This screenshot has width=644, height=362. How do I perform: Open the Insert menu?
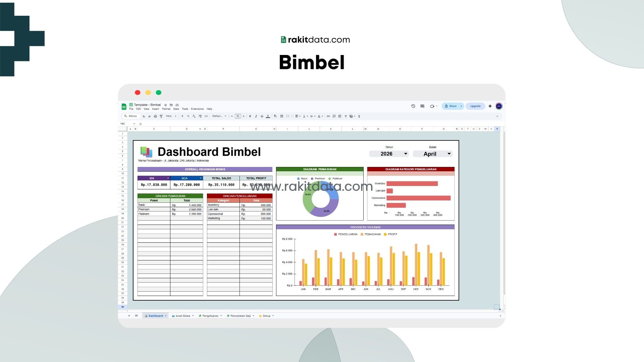click(x=156, y=109)
